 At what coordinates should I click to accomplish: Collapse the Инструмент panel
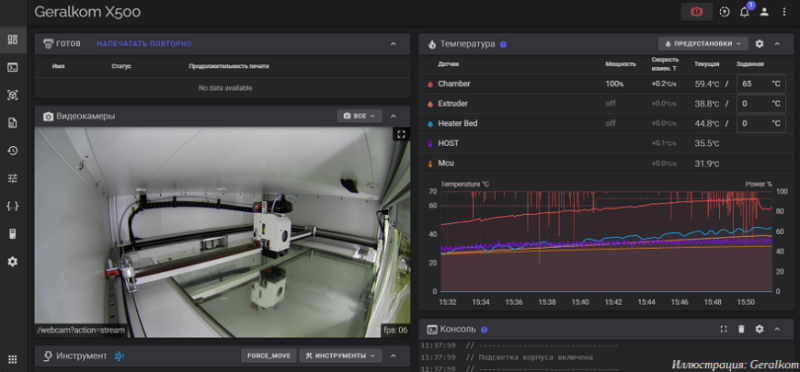(393, 356)
